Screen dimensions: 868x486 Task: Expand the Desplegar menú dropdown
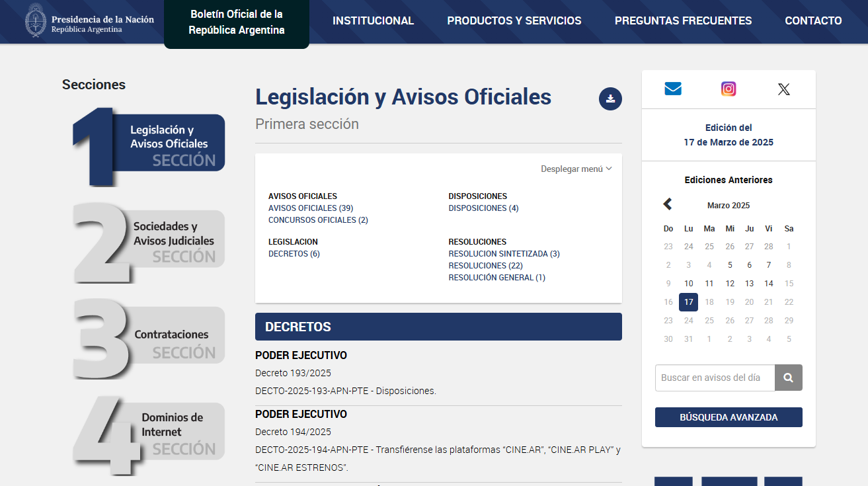point(576,169)
